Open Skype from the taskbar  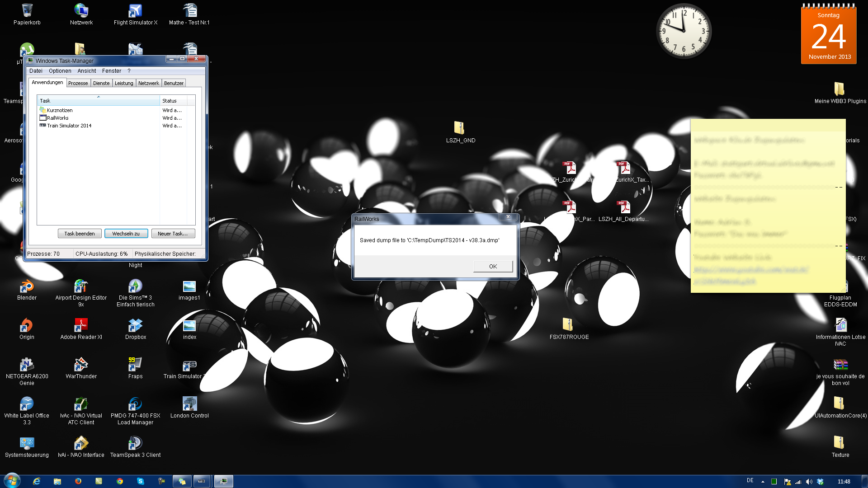coord(140,481)
